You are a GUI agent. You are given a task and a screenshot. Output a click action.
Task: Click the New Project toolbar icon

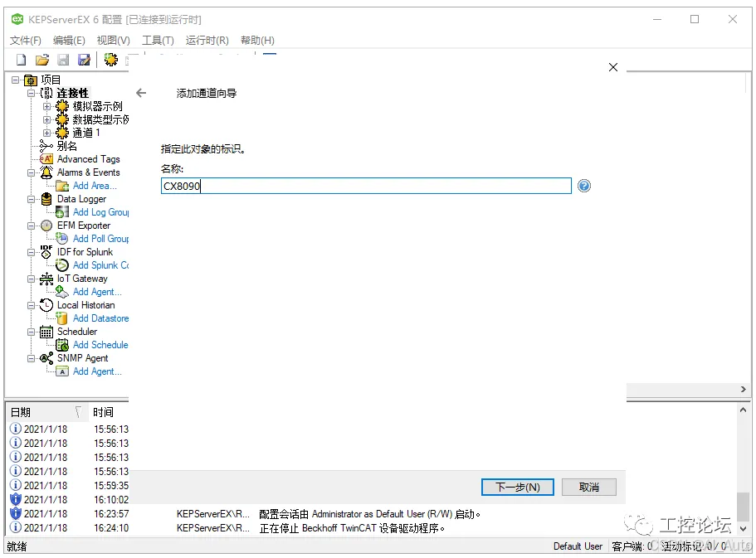click(22, 60)
